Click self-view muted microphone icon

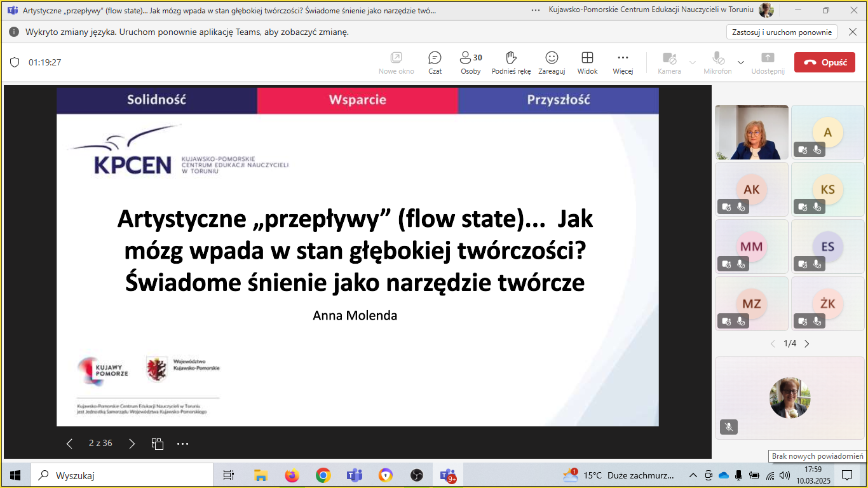729,428
